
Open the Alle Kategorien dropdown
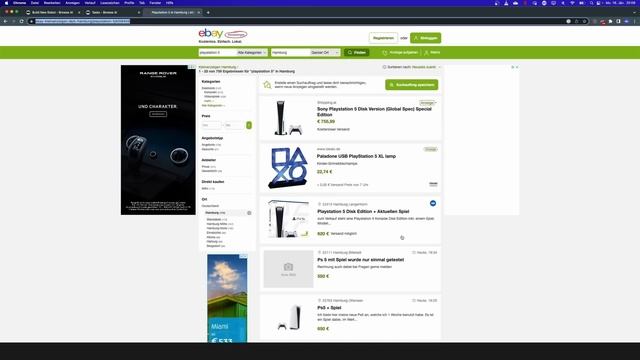click(x=252, y=53)
